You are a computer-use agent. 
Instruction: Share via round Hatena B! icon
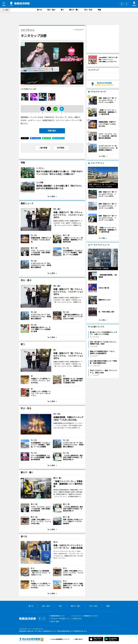click(x=62, y=109)
